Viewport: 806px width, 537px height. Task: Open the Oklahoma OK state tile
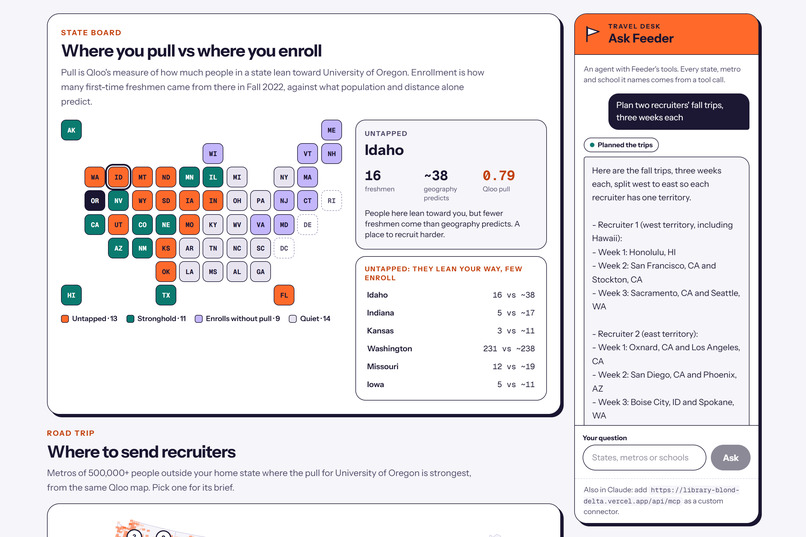pyautogui.click(x=166, y=271)
